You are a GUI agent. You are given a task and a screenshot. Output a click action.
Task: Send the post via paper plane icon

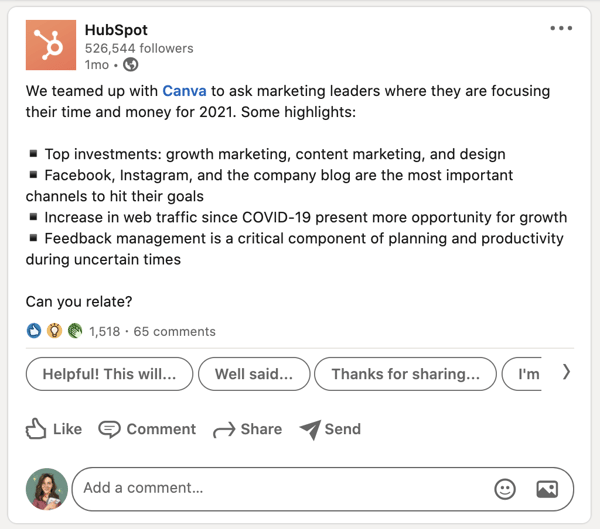pos(329,429)
